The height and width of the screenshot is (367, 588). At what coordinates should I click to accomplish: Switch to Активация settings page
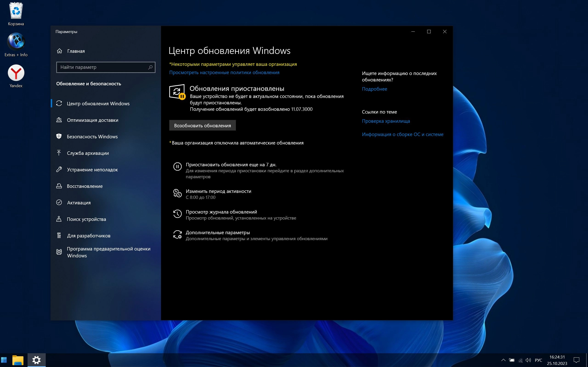[x=79, y=203]
